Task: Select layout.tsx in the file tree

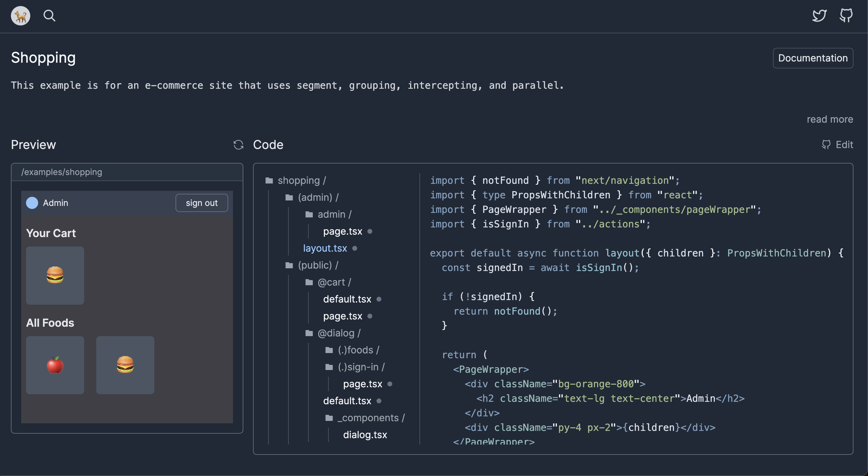Action: point(325,248)
